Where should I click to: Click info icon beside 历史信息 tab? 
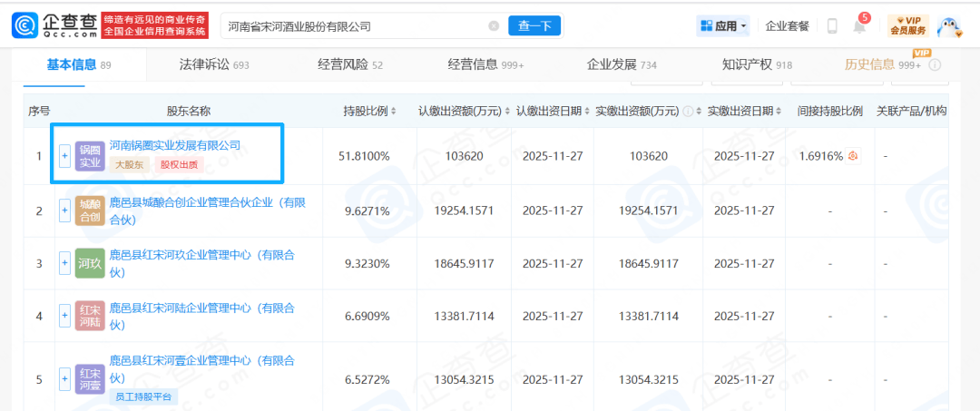click(x=935, y=65)
